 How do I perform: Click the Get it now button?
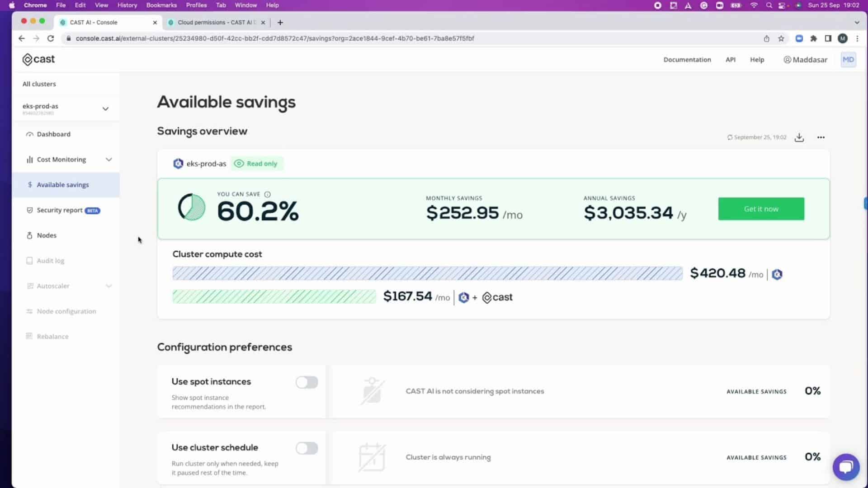tap(761, 209)
